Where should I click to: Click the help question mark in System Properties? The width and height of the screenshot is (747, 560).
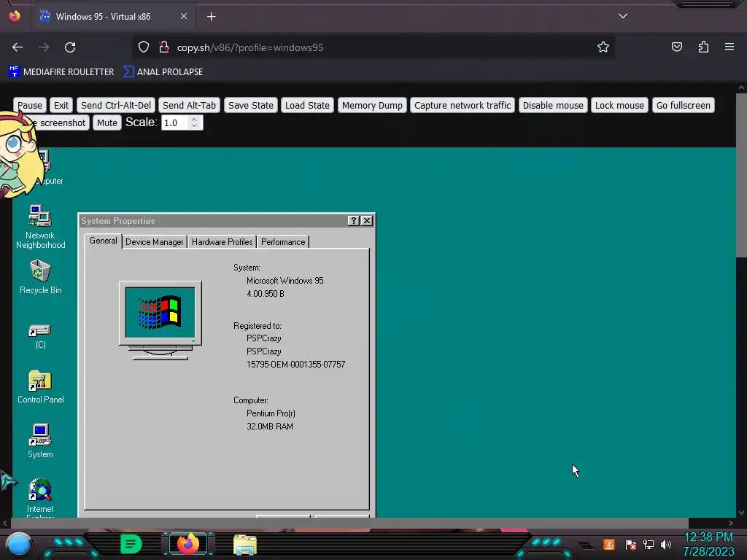pos(353,220)
